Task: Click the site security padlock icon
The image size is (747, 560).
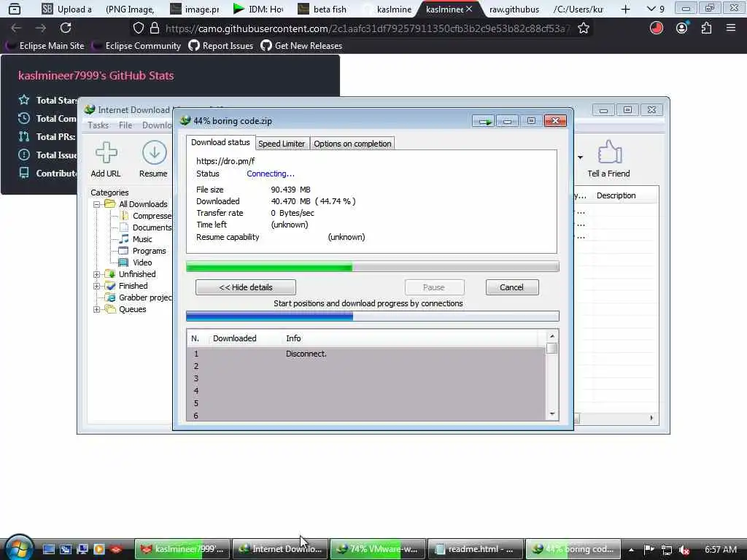Action: (x=155, y=28)
